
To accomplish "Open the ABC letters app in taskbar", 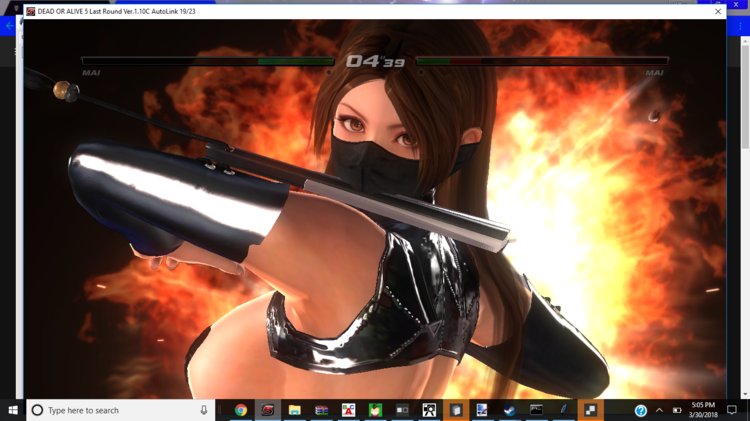I will 348,410.
